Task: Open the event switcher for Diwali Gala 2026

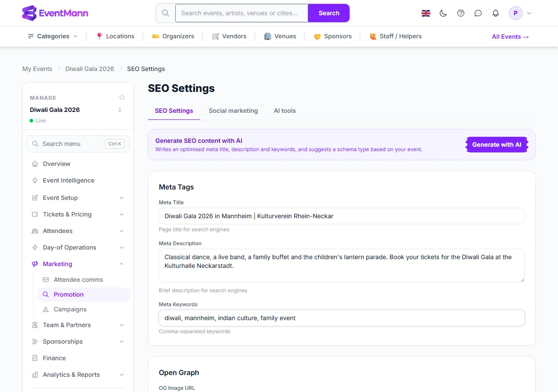Action: pyautogui.click(x=120, y=110)
